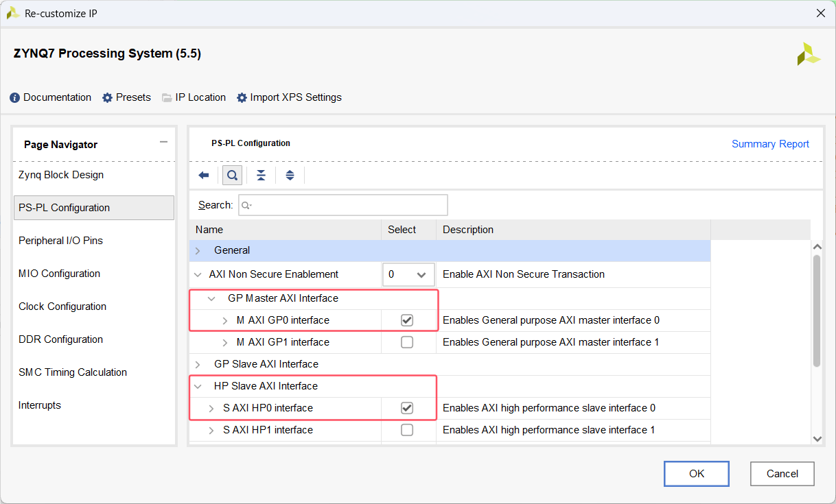This screenshot has height=504, width=836.
Task: Enable M AXI GP1 interface checkbox
Action: click(407, 342)
